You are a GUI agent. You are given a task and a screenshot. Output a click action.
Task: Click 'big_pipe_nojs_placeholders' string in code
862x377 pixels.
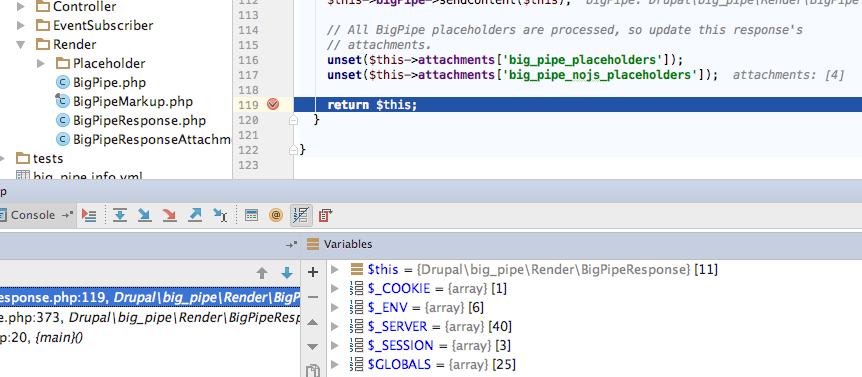[x=600, y=75]
